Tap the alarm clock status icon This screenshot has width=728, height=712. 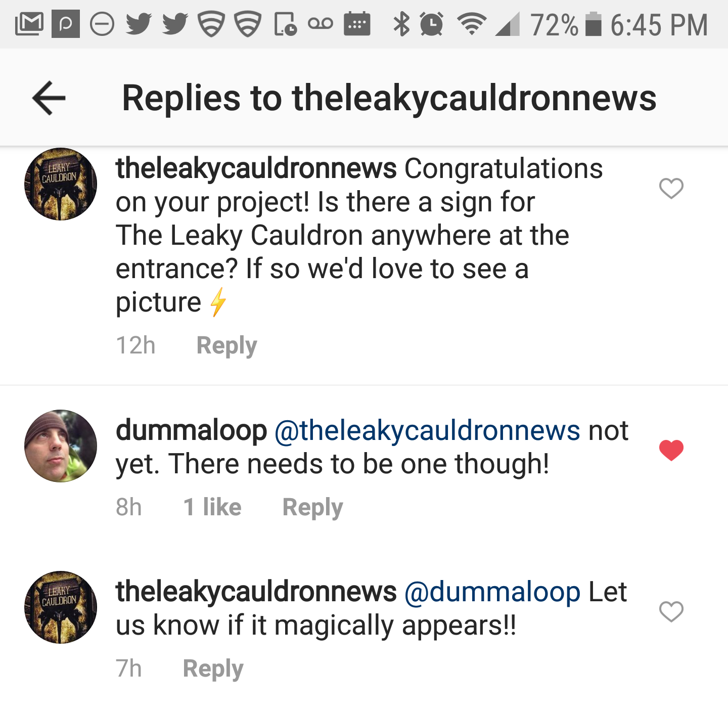432,24
